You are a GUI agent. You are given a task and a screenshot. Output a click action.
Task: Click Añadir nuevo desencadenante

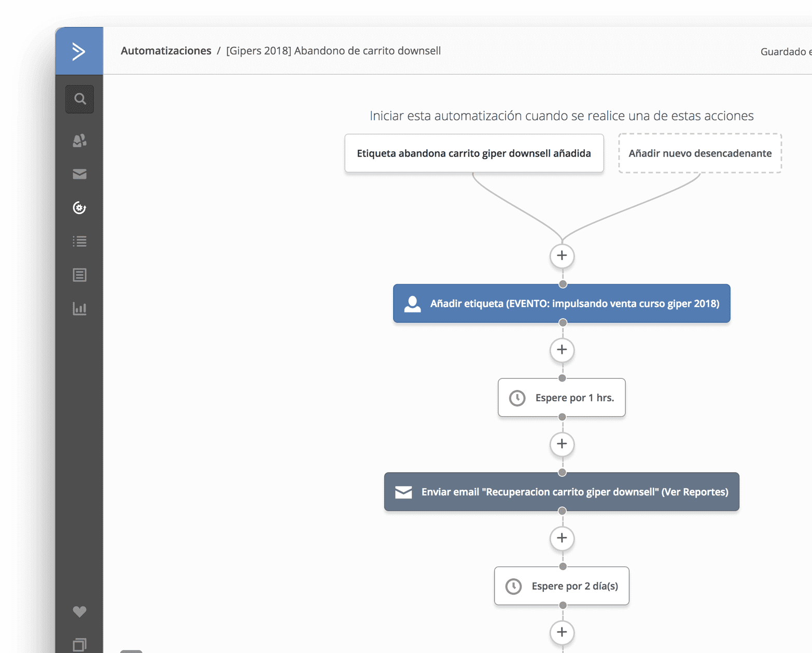click(700, 153)
